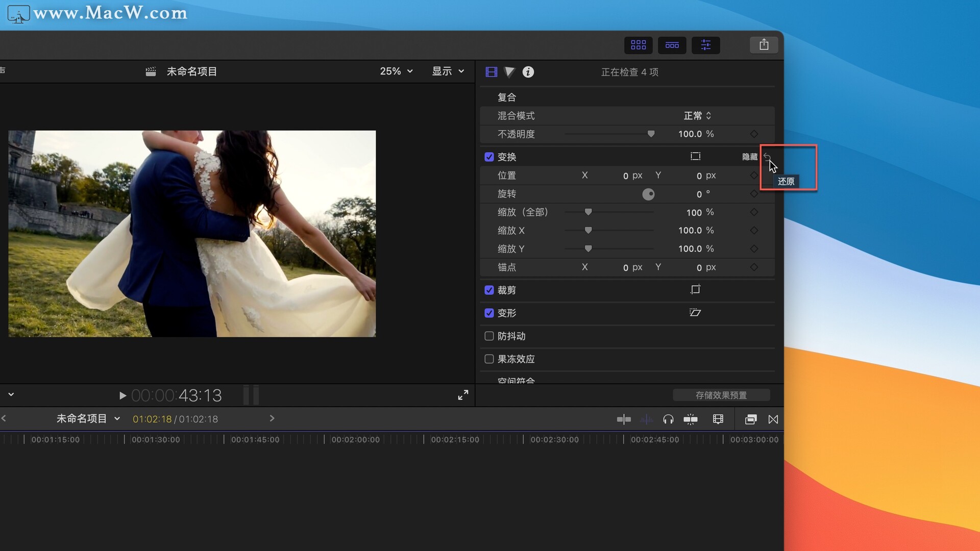Toggle solo headphones icon
Viewport: 980px width, 551px height.
[668, 419]
